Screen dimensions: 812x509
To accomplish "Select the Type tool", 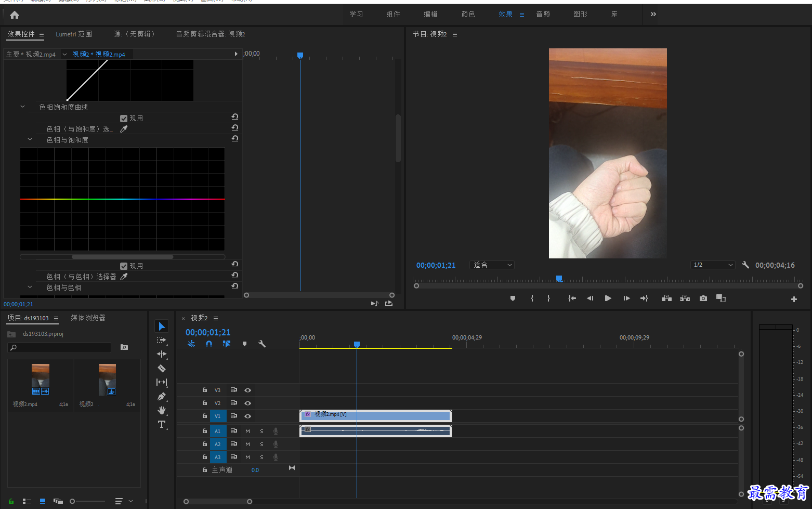I will click(x=162, y=424).
